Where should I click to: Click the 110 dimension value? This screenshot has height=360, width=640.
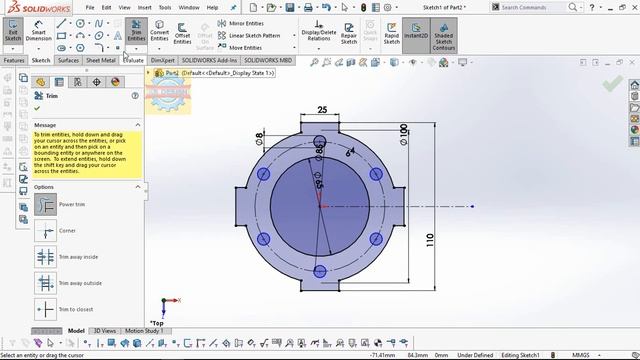click(430, 240)
